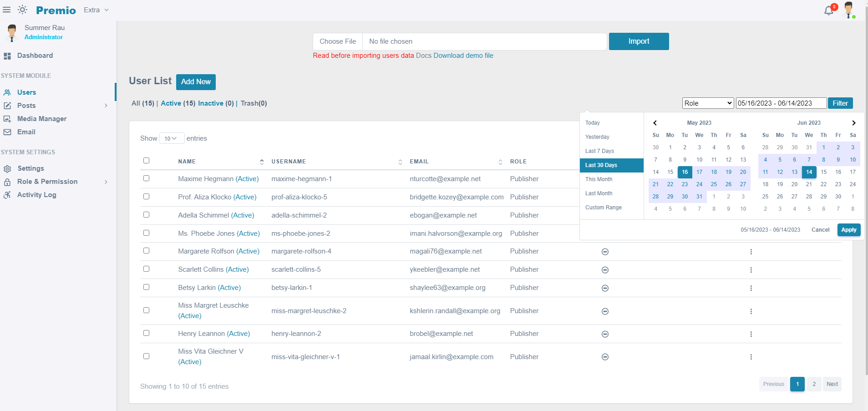Screen dimensions: 868x411
Task: Open the Role filter dropdown
Action: [x=707, y=103]
